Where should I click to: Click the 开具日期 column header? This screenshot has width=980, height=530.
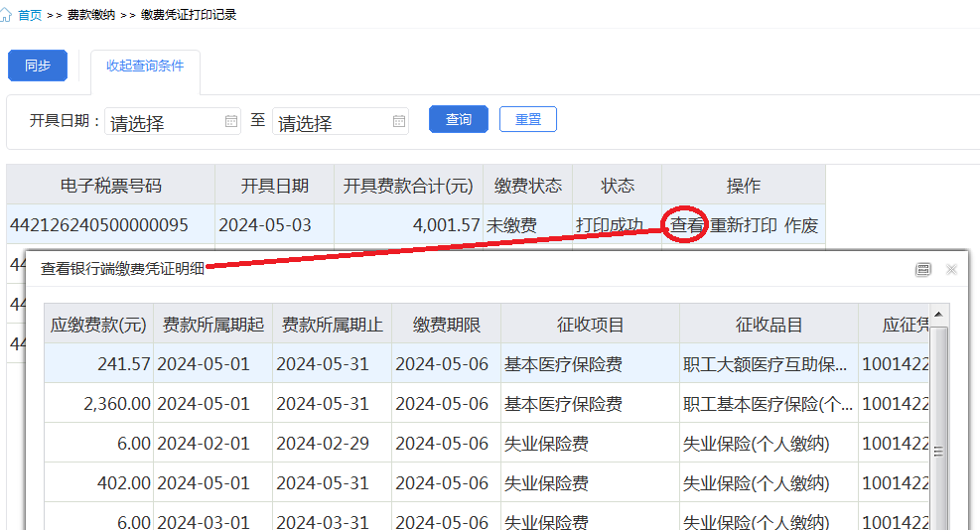pos(274,185)
